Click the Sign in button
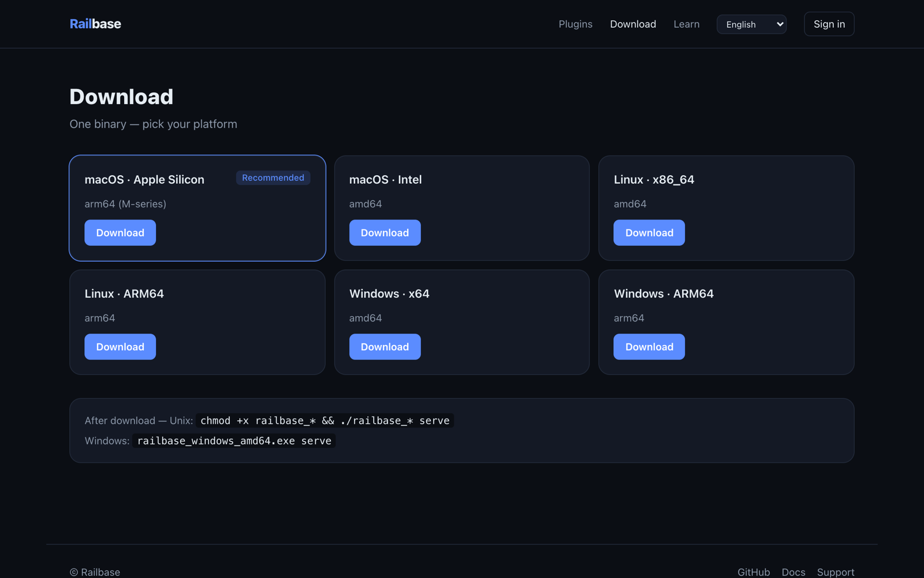The width and height of the screenshot is (924, 578). [829, 24]
